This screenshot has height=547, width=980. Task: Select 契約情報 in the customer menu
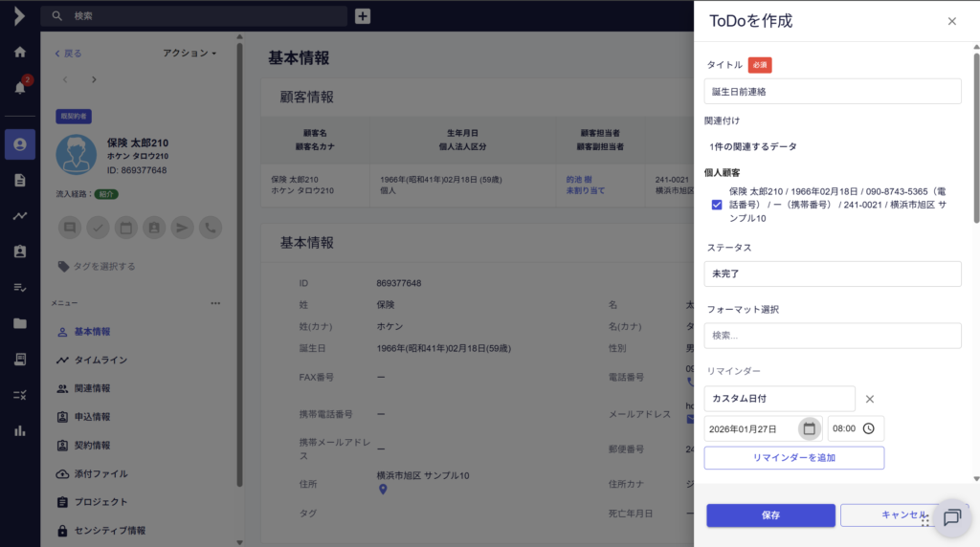point(92,446)
